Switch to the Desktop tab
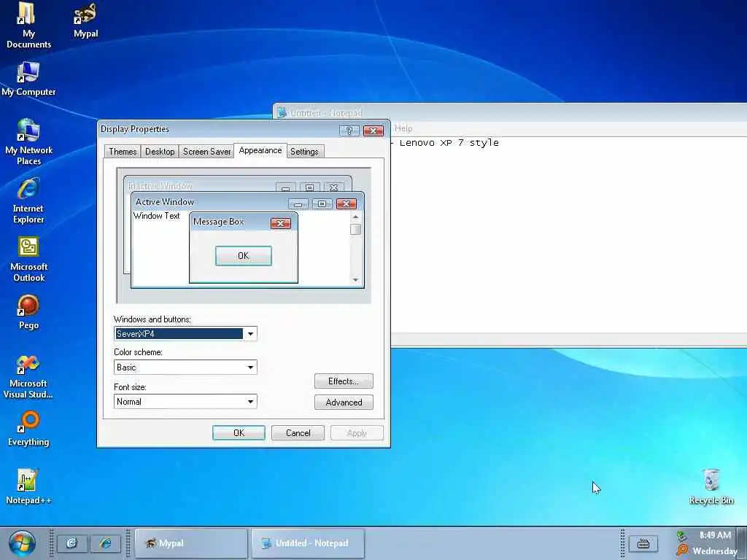The width and height of the screenshot is (747, 560). coord(160,152)
